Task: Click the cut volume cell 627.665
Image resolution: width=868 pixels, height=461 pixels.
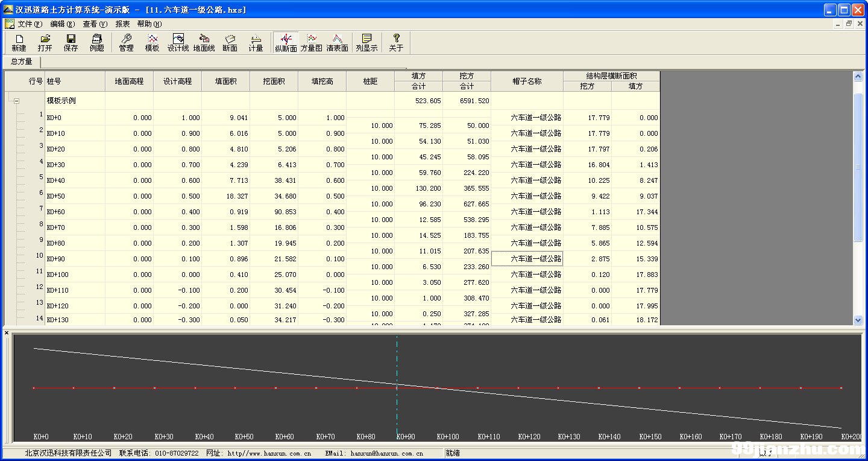Action: (467, 204)
